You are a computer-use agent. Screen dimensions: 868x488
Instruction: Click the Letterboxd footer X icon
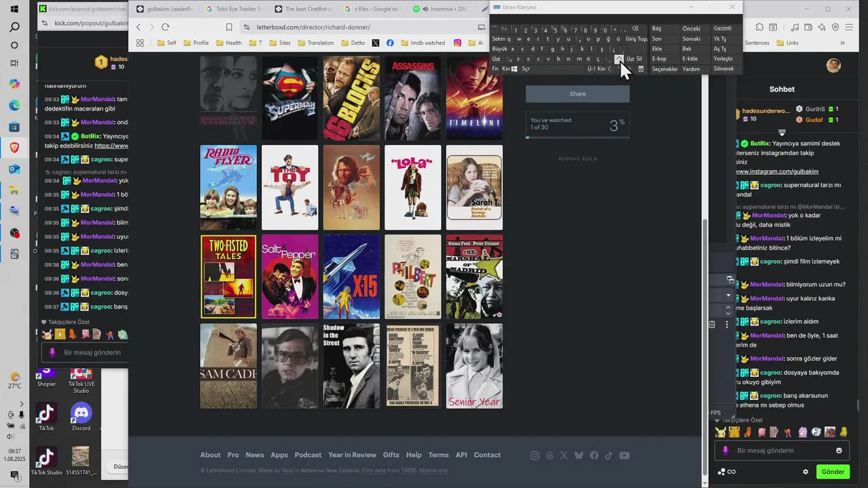pyautogui.click(x=564, y=455)
